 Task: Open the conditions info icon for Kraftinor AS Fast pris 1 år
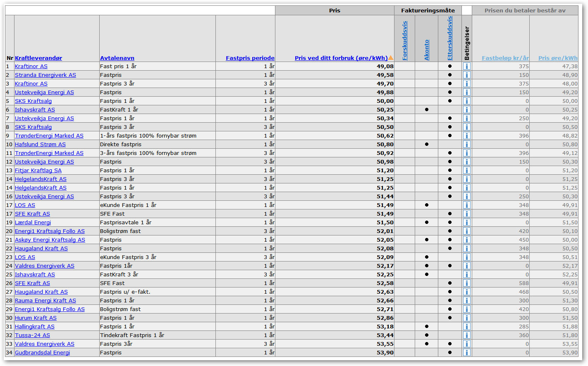pyautogui.click(x=466, y=66)
